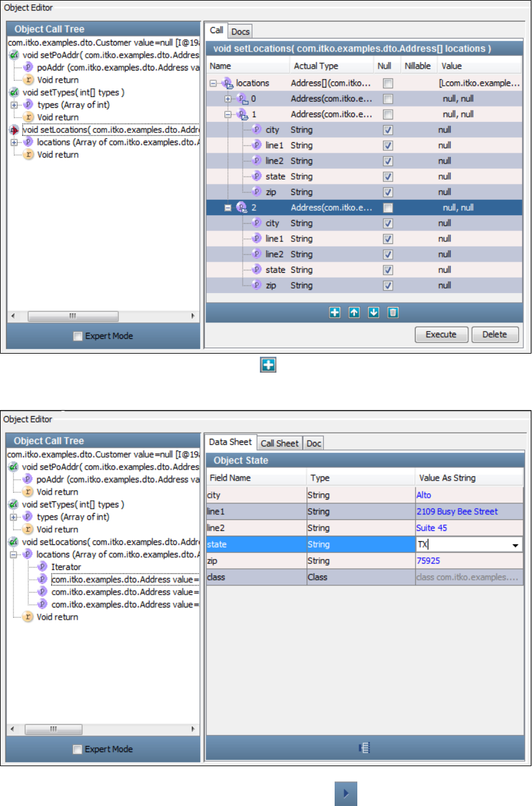Switch to the Call tab
This screenshot has width=532, height=806.
click(x=216, y=30)
